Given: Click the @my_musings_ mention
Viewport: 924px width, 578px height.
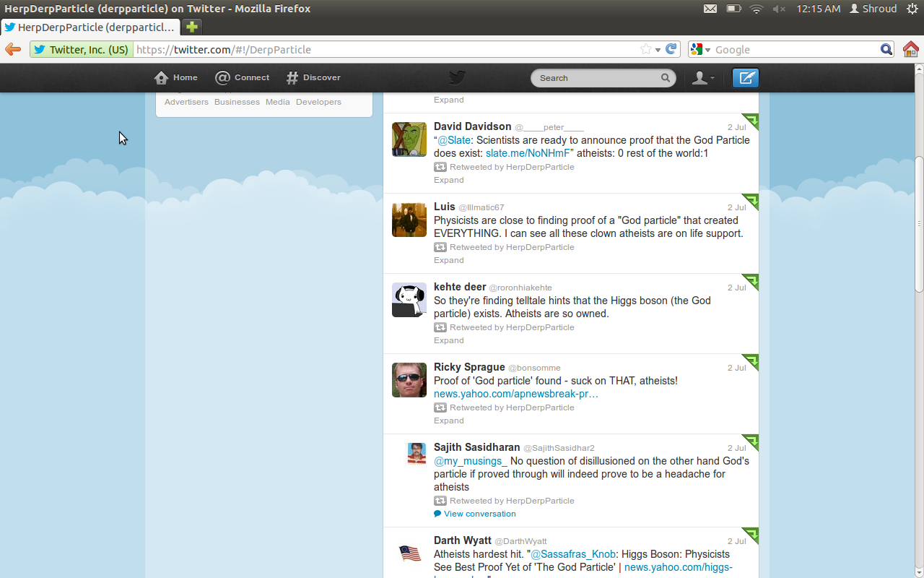Looking at the screenshot, I should [471, 461].
